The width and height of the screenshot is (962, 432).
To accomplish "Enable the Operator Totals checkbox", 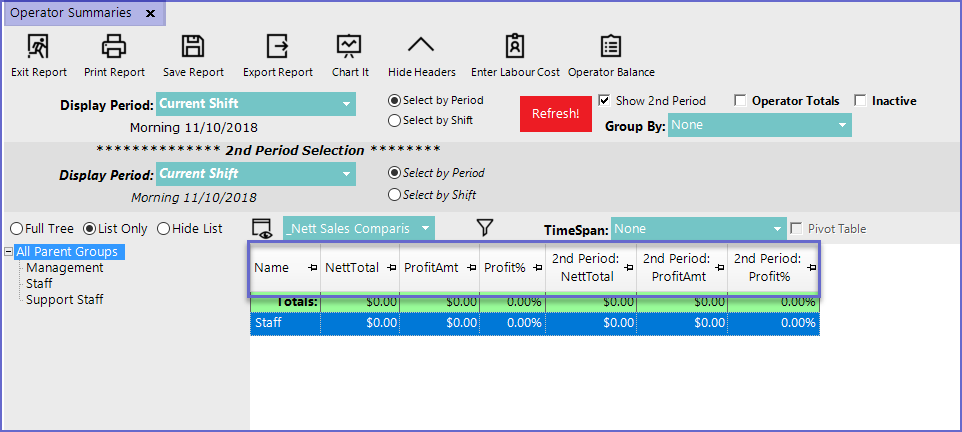I will (x=740, y=101).
